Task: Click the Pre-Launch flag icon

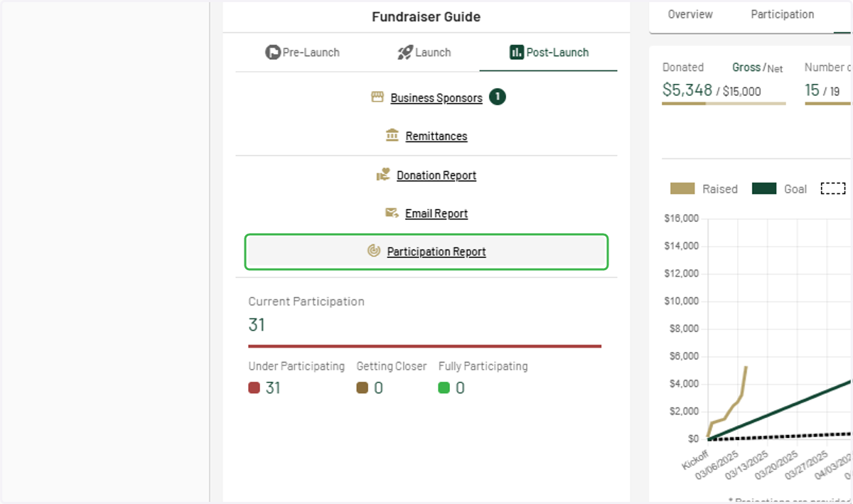Action: 273,53
